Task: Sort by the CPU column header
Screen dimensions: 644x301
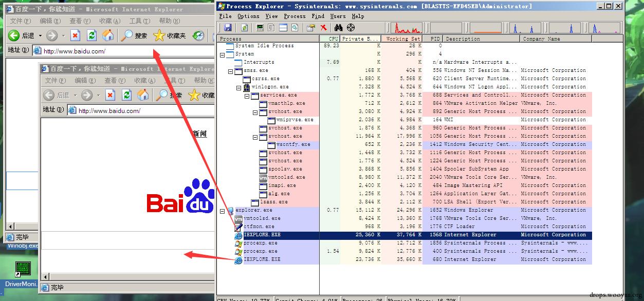Action: pos(330,39)
